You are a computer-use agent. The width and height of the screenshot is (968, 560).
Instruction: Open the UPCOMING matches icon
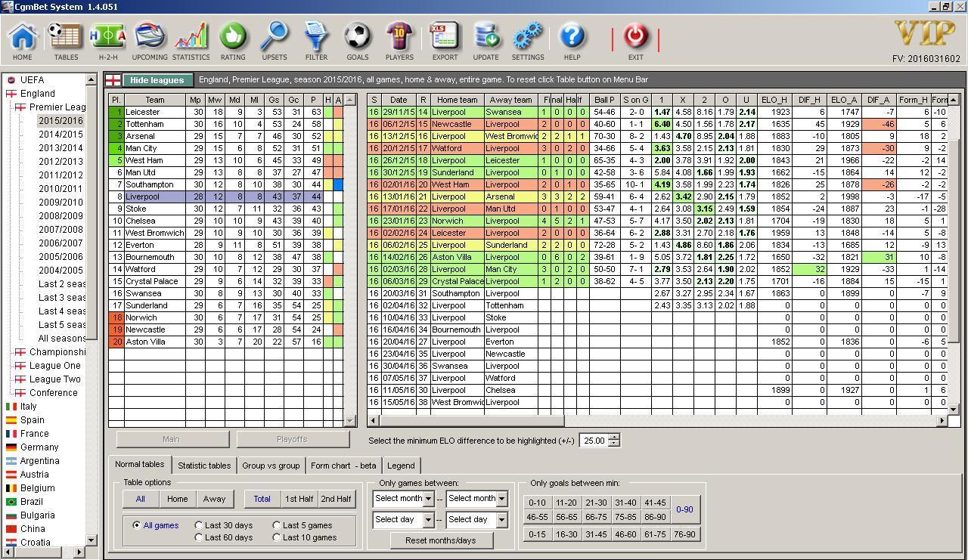point(150,41)
